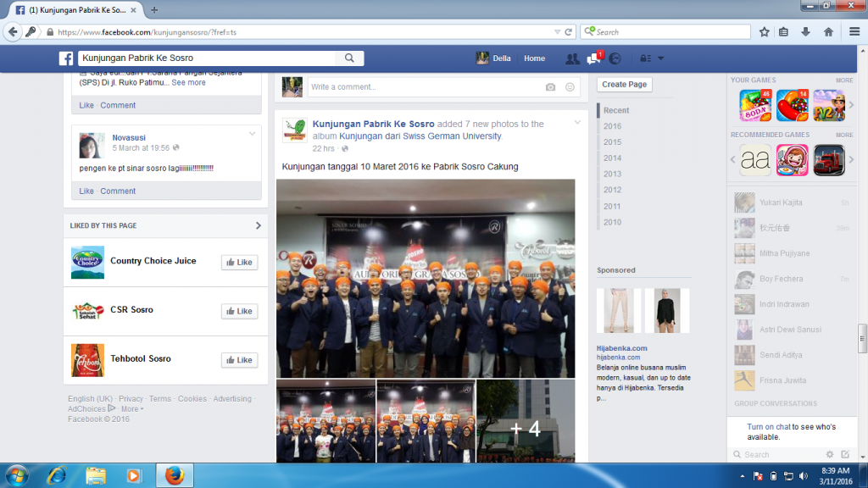868x488 pixels.
Task: Click Turn on chat link
Action: pyautogui.click(x=768, y=427)
